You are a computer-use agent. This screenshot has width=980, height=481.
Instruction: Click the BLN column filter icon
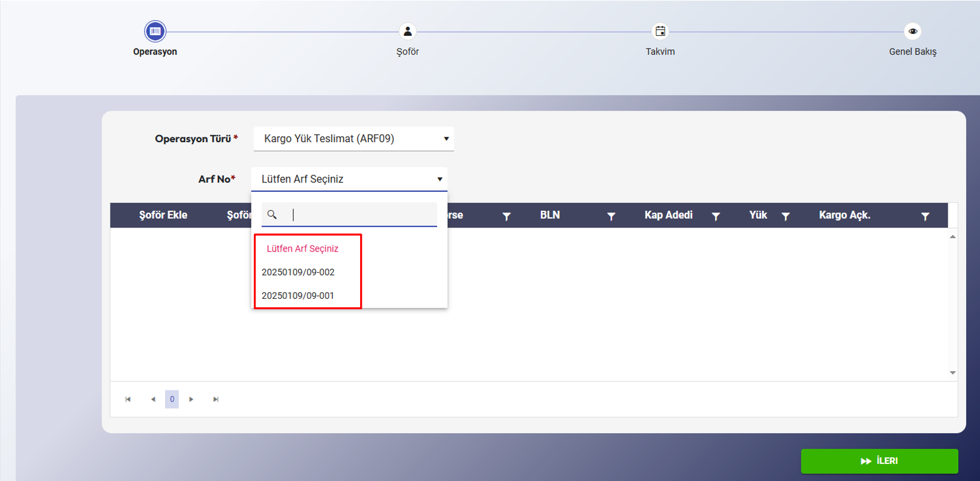[x=611, y=216]
